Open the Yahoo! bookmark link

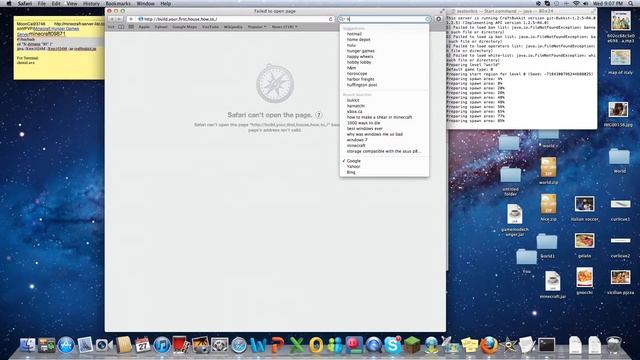(x=161, y=27)
